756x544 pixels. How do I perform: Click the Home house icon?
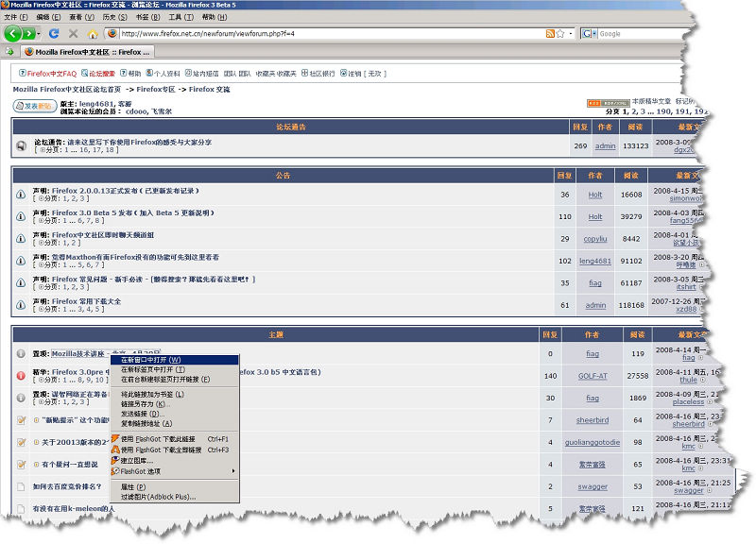[92, 34]
